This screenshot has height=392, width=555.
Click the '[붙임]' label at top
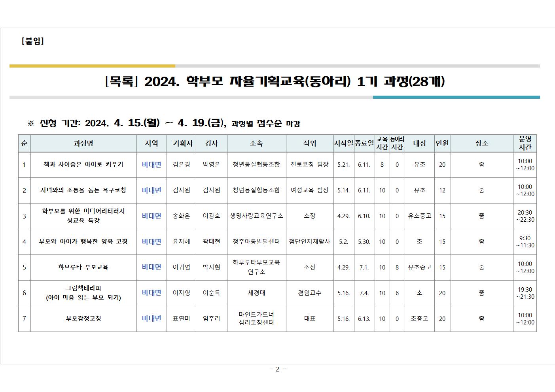click(32, 41)
